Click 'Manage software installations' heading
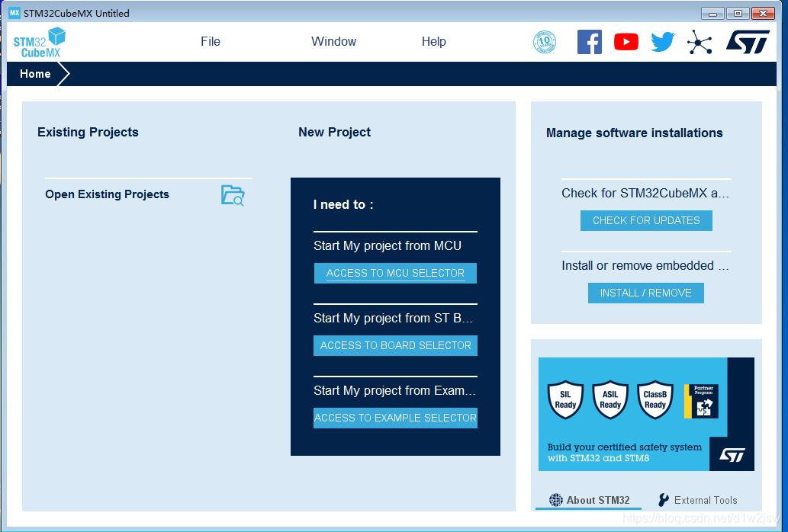788x532 pixels. pos(634,133)
